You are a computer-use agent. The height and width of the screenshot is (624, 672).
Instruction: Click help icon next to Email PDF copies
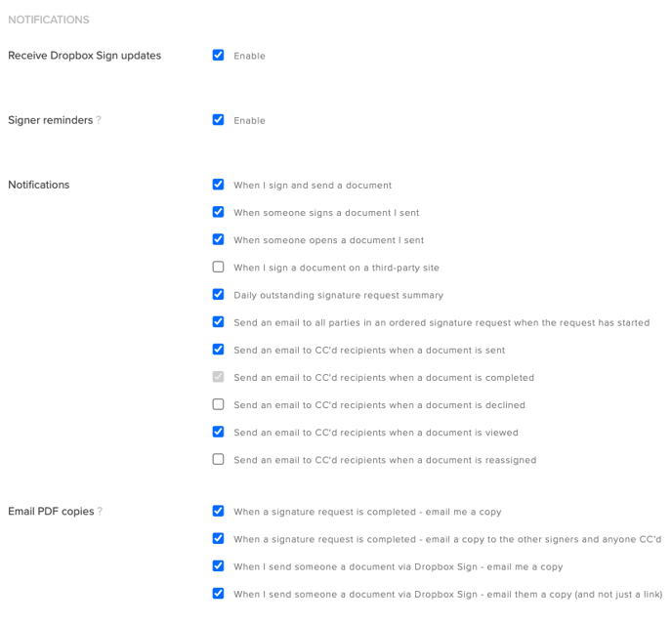coord(100,511)
